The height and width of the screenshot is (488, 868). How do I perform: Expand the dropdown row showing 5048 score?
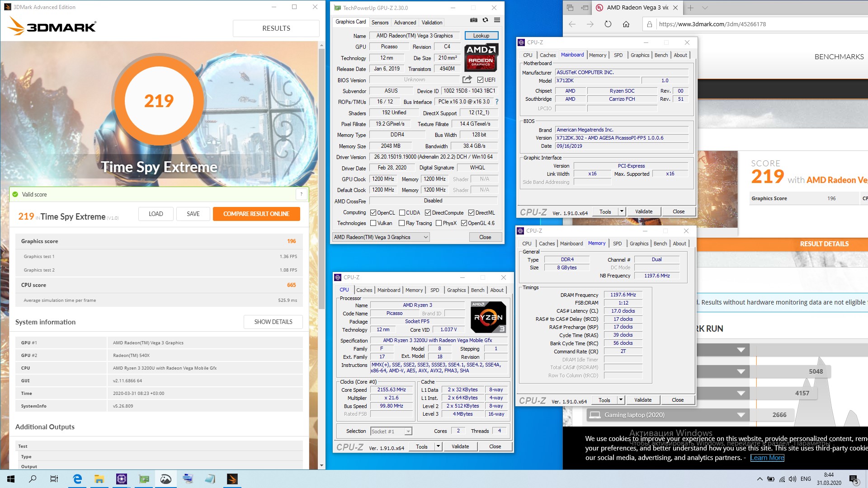coord(741,371)
